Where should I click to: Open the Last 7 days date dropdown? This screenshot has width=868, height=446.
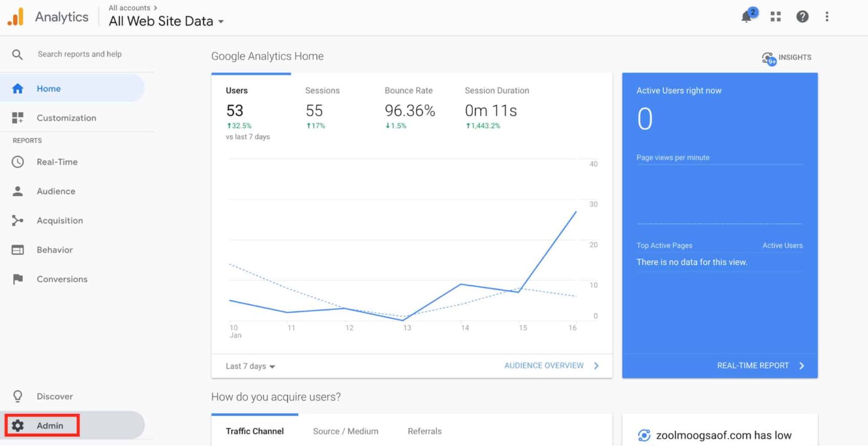(x=250, y=366)
